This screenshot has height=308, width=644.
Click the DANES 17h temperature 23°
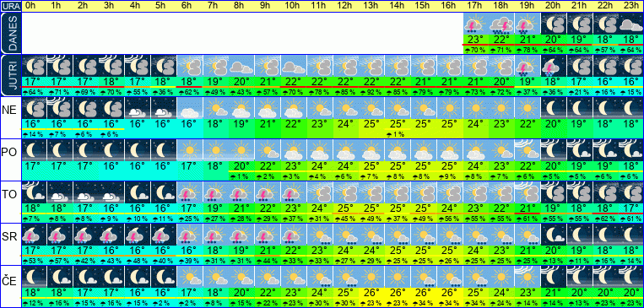pos(476,40)
